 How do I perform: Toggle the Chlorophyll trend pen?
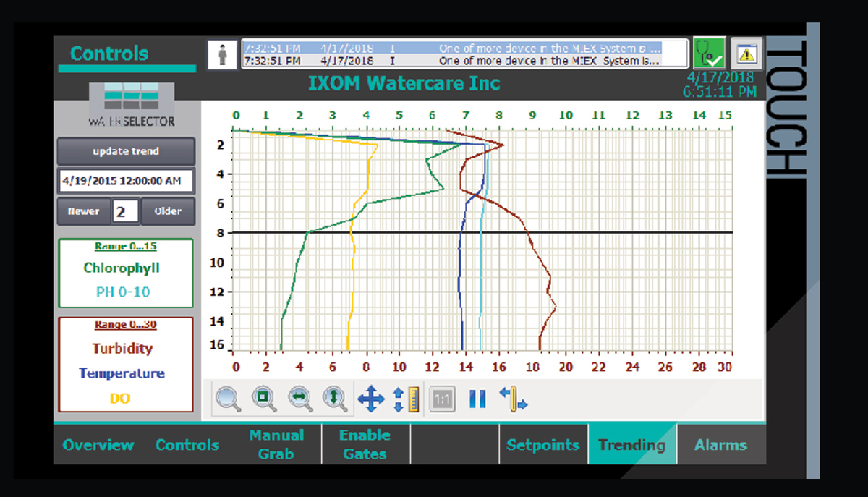point(122,268)
